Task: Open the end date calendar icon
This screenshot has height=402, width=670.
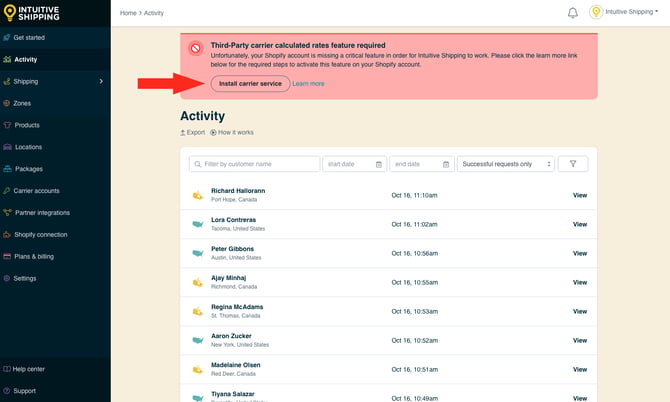Action: [x=446, y=164]
